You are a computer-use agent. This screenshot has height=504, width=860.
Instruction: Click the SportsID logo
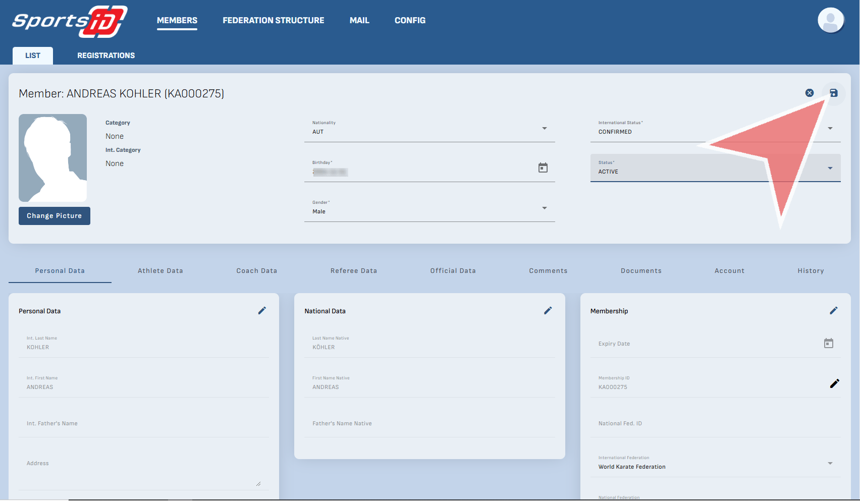point(70,21)
